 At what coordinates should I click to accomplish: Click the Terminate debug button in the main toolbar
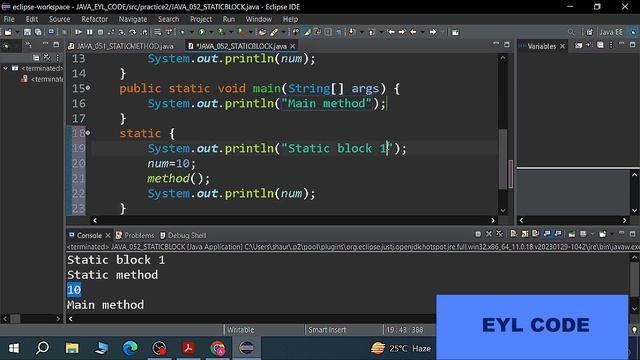point(100,32)
